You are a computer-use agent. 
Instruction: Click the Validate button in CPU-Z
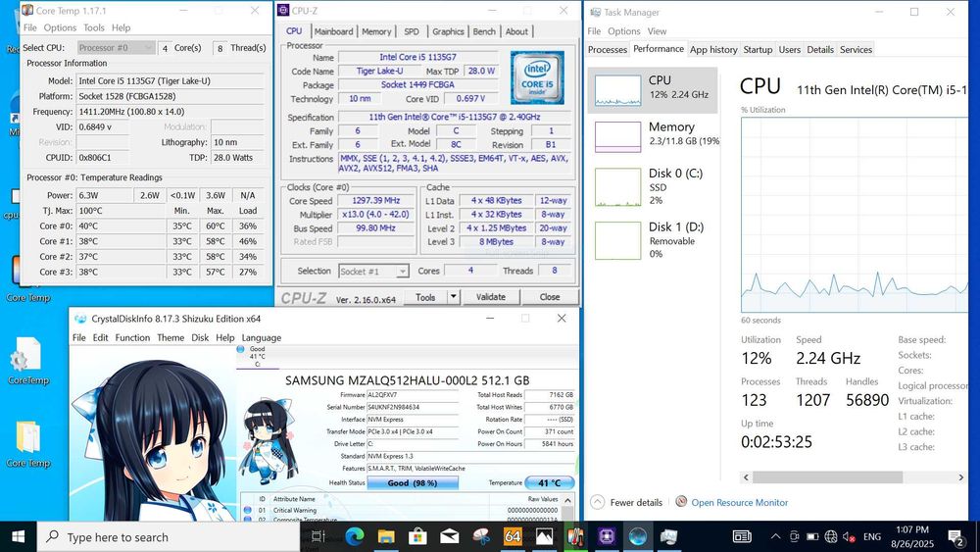491,297
